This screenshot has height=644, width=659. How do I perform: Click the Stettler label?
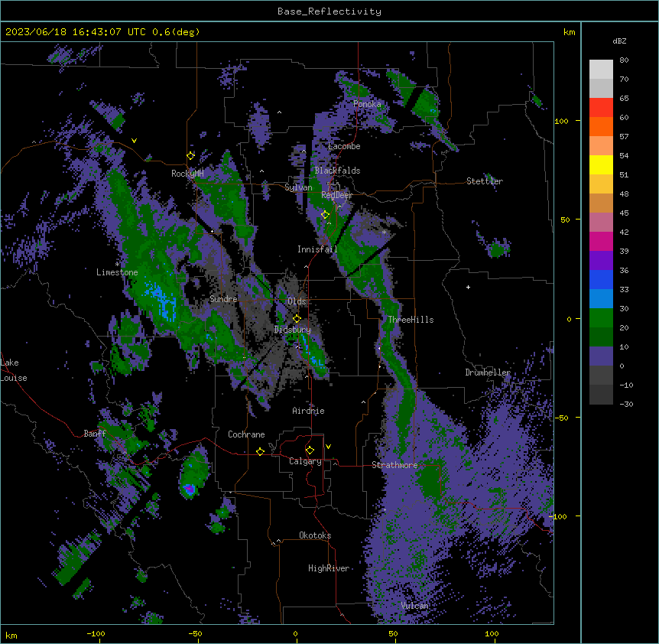tap(485, 181)
